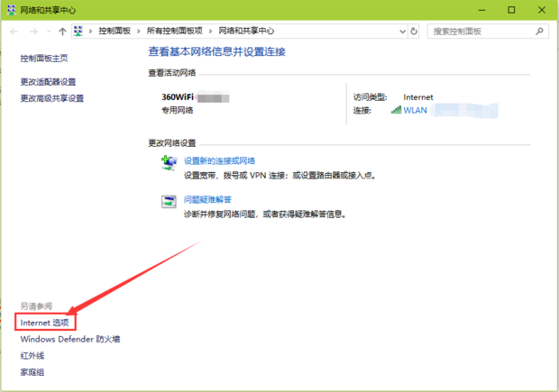Image resolution: width=559 pixels, height=392 pixels.
Task: Open recent locations dropdown near navigation arrows
Action: [x=49, y=31]
